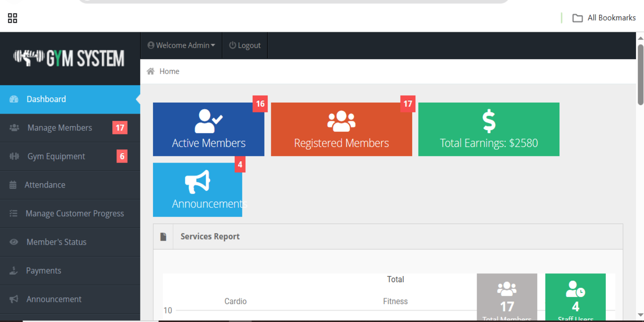This screenshot has width=644, height=322.
Task: Click the Logout link
Action: (x=245, y=45)
